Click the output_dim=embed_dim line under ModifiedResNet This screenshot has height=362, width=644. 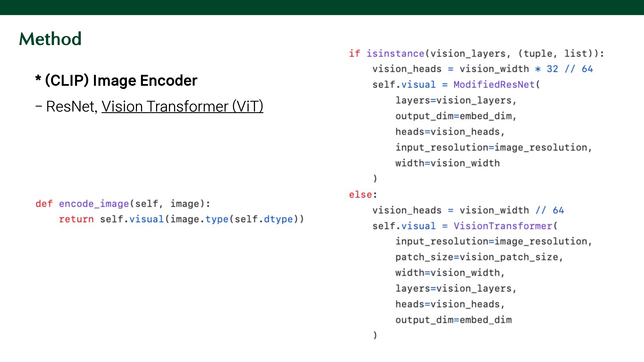[x=456, y=116]
